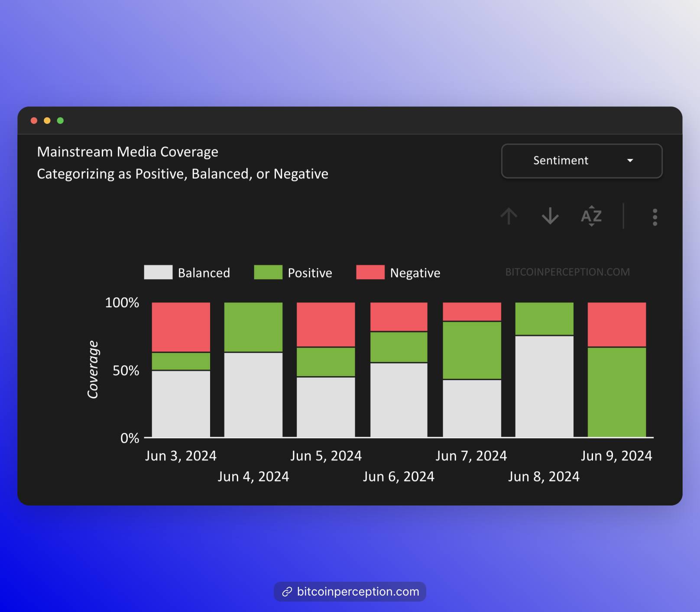The width and height of the screenshot is (700, 612).
Task: Select the green Jun 9, 2024 positive bar
Action: (x=616, y=392)
